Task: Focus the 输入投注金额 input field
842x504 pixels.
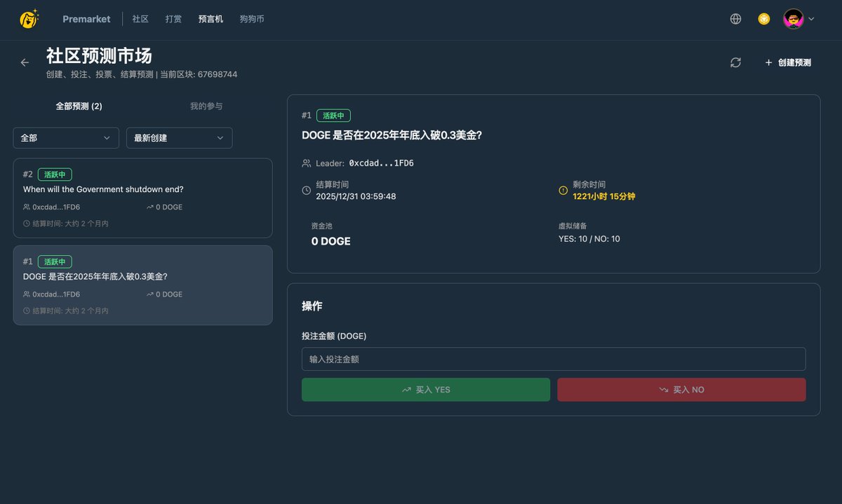Action: click(x=554, y=359)
